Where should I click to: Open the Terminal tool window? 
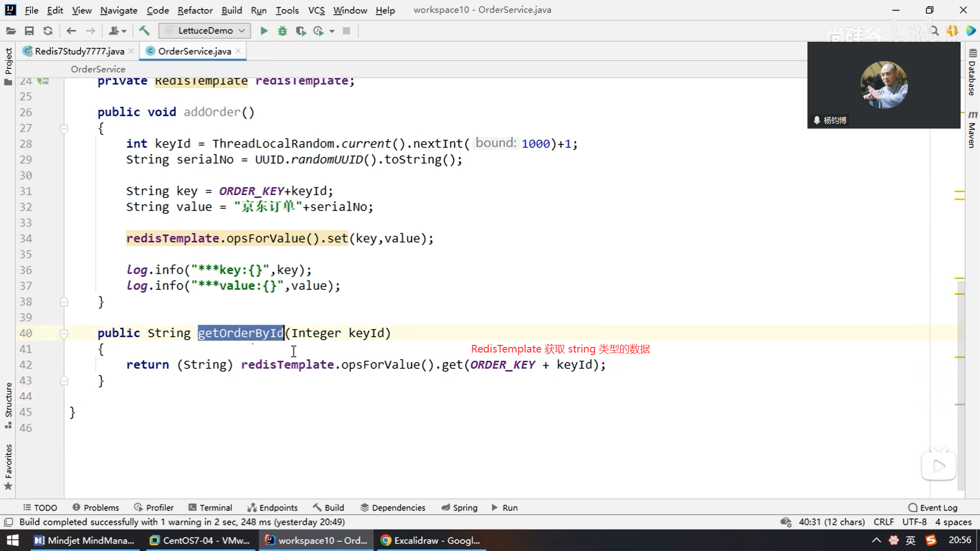pyautogui.click(x=210, y=508)
